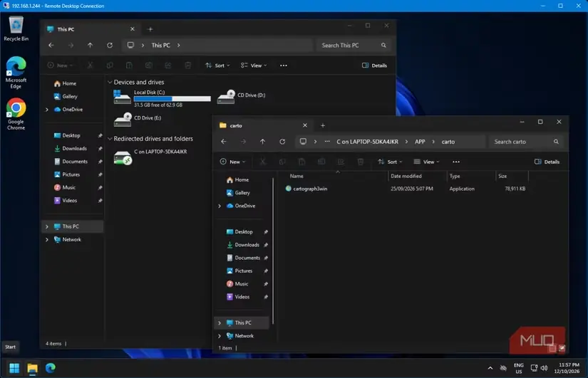The width and height of the screenshot is (588, 378).
Task: Show hidden tray icons chevron
Action: pos(490,368)
